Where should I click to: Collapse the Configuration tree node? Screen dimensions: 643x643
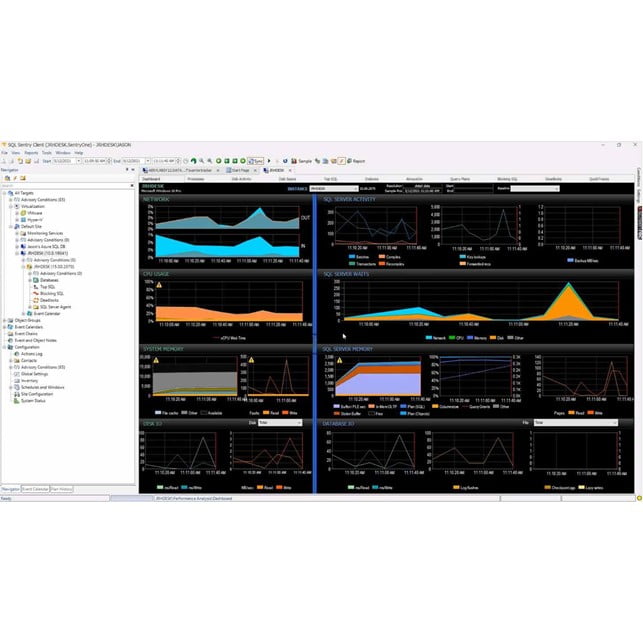click(4, 347)
